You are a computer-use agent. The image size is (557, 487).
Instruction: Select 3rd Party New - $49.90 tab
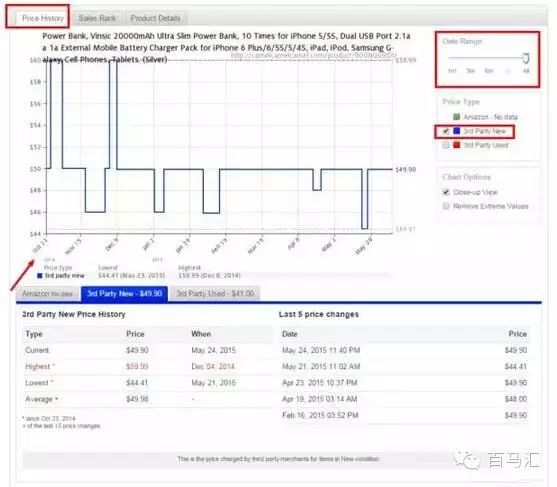[124, 294]
